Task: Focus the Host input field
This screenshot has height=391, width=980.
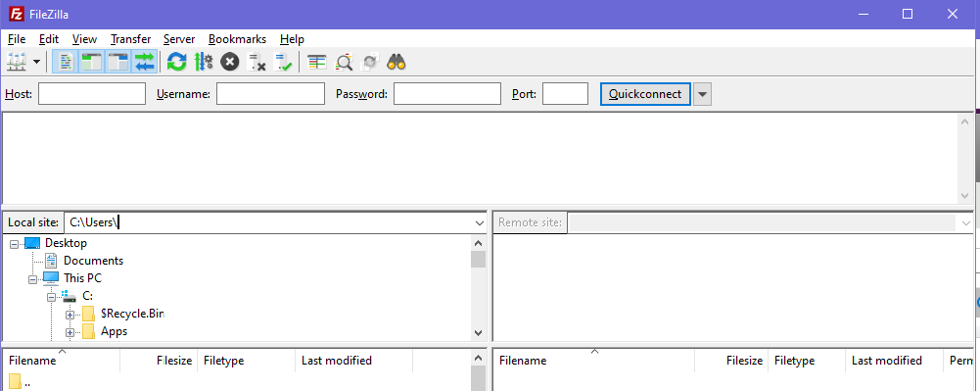Action: click(92, 94)
